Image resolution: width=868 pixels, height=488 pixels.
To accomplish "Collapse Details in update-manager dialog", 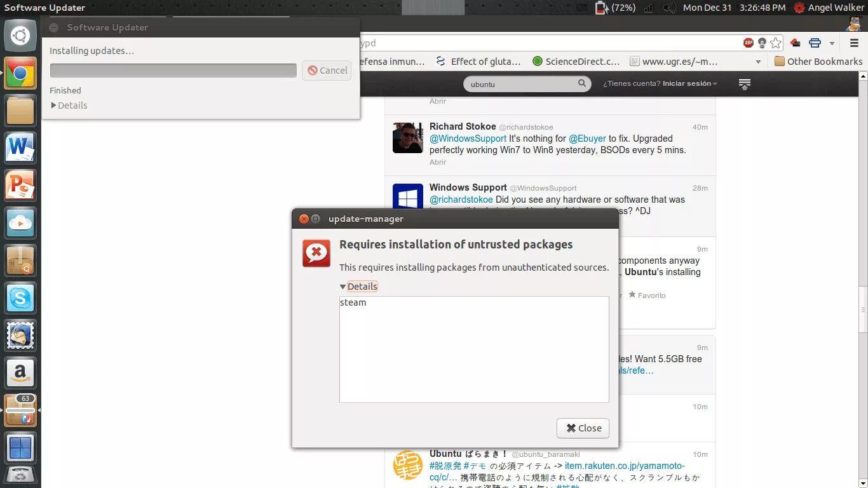I will [x=359, y=287].
